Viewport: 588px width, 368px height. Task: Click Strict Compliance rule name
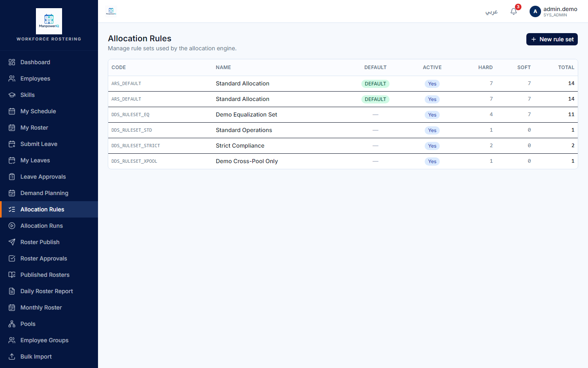point(240,146)
